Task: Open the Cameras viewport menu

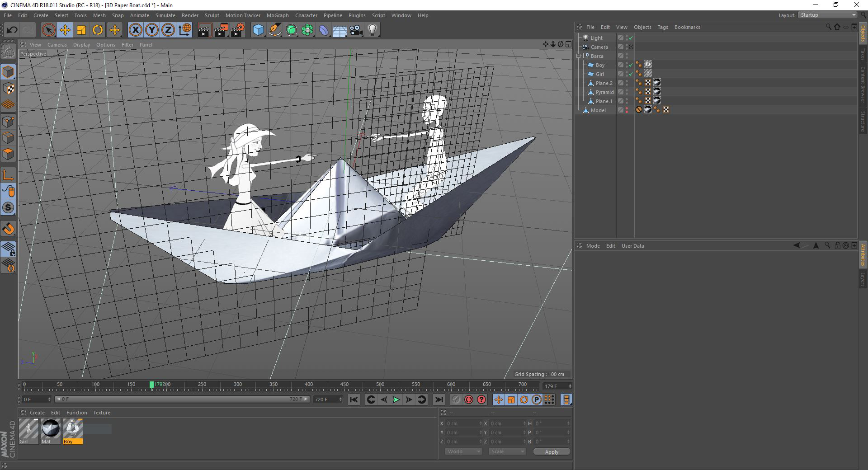Action: [x=57, y=45]
